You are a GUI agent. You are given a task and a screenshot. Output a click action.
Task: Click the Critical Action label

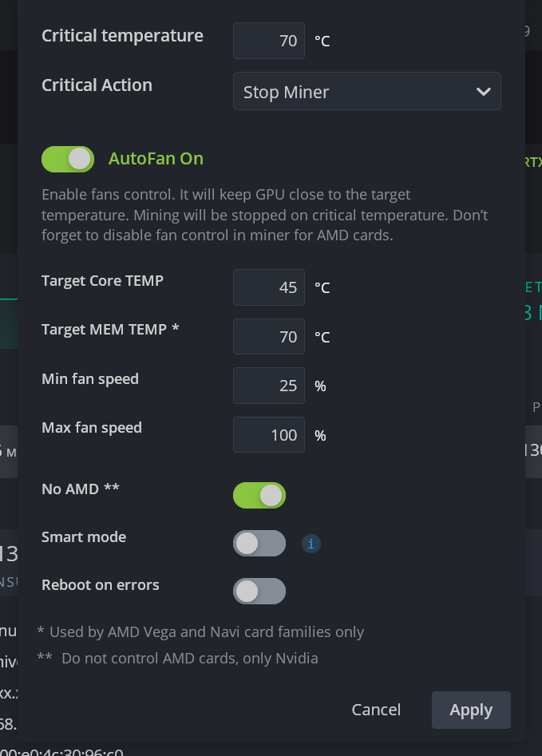(97, 85)
